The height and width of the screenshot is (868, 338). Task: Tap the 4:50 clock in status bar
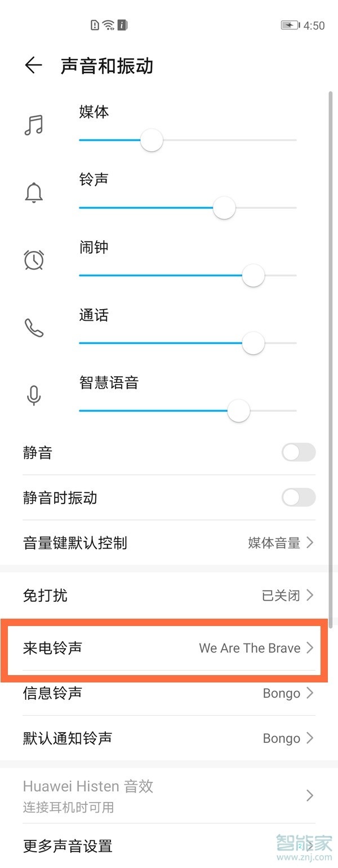pyautogui.click(x=315, y=25)
